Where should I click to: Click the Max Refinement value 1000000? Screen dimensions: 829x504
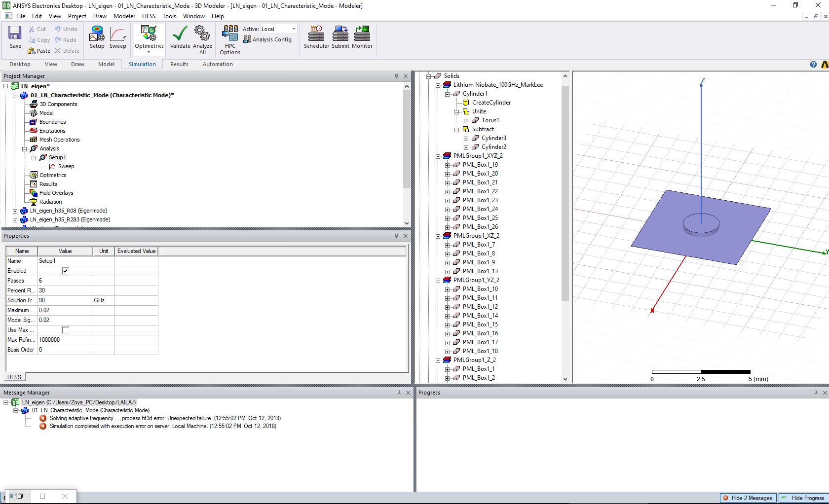point(65,340)
